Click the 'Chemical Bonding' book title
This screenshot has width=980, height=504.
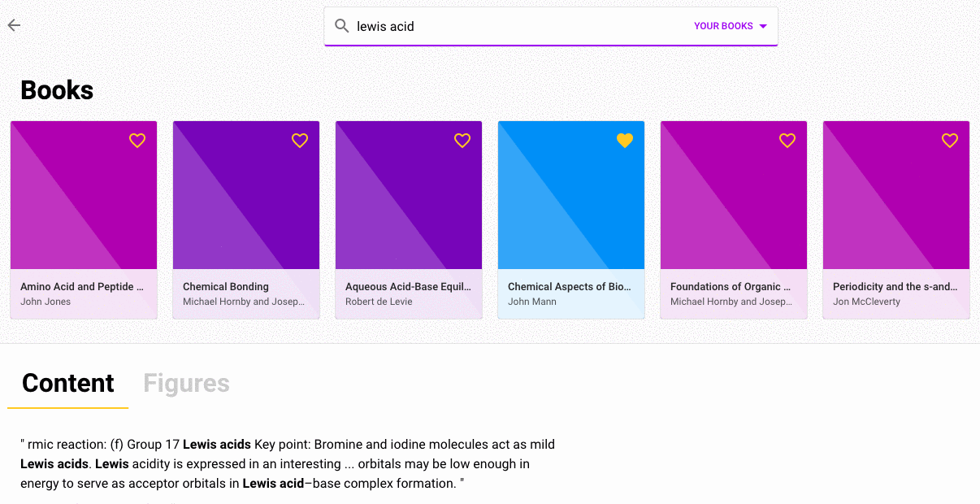(x=226, y=287)
